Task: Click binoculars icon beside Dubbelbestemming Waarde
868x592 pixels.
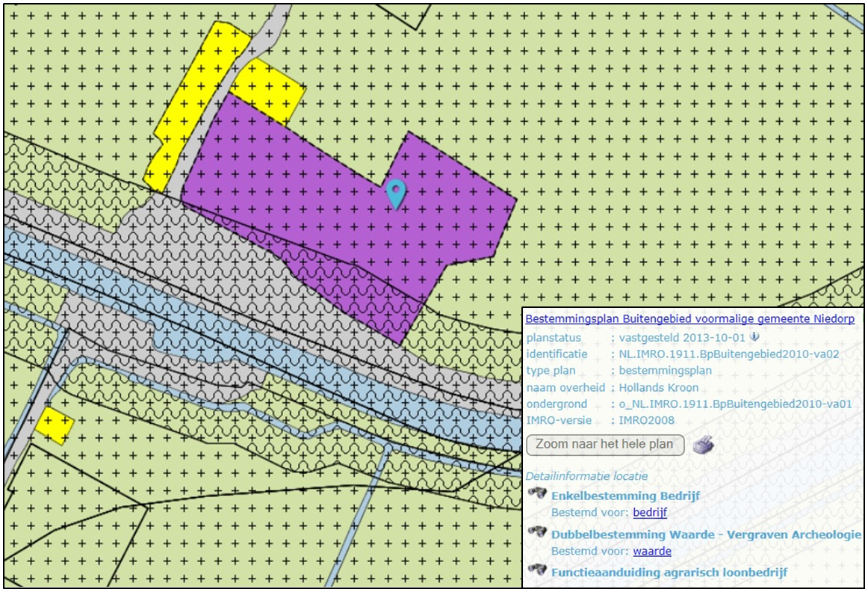Action: pos(536,532)
